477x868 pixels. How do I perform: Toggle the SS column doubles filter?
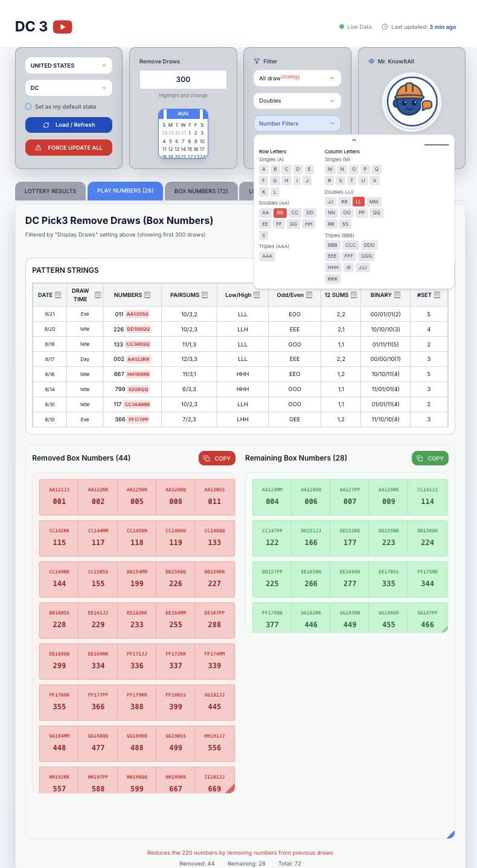[345, 224]
